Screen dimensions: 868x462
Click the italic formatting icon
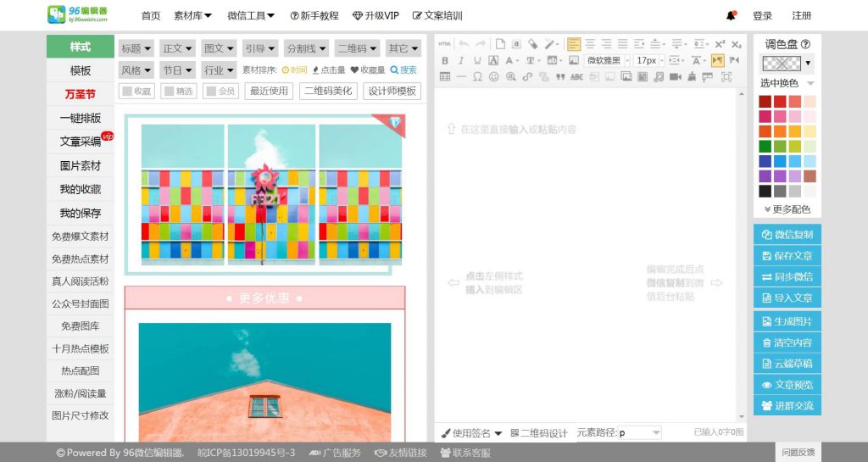pos(461,60)
